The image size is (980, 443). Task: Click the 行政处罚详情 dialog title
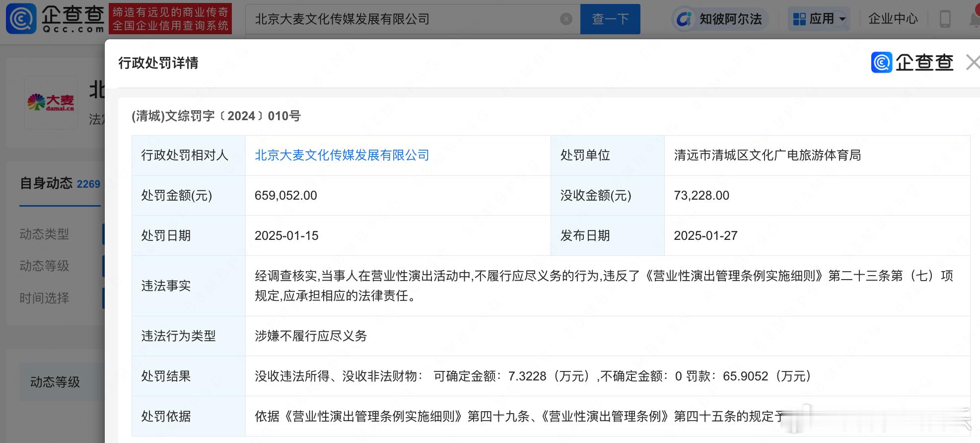(158, 63)
